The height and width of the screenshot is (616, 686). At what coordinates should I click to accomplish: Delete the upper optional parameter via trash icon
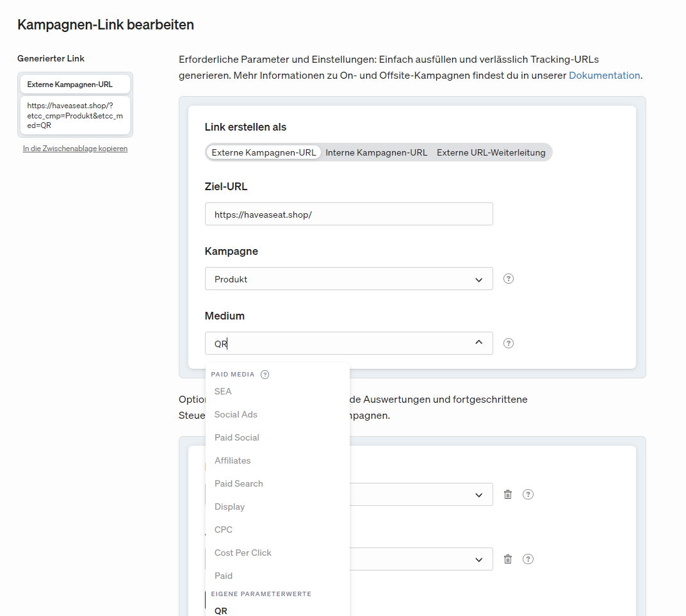(508, 494)
